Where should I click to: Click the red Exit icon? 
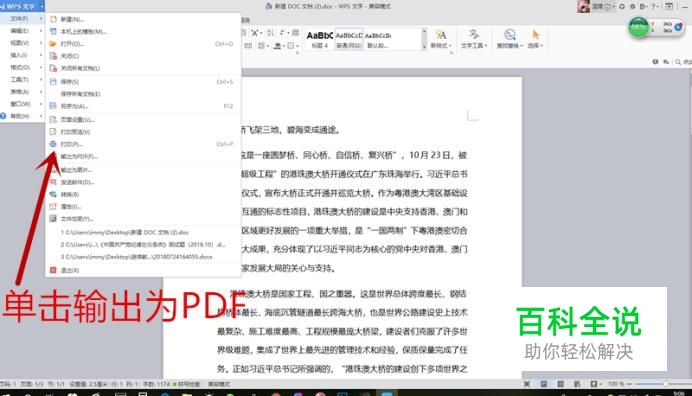pos(53,270)
